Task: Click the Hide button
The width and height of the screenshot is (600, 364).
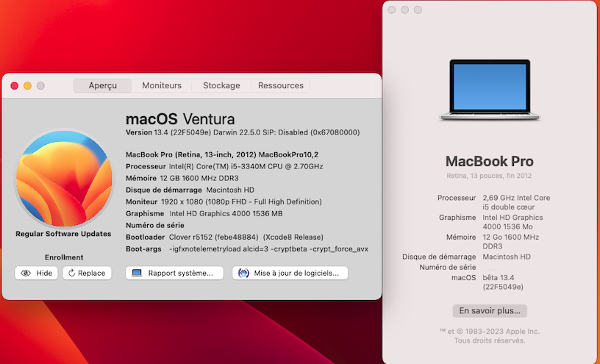Action: (36, 273)
